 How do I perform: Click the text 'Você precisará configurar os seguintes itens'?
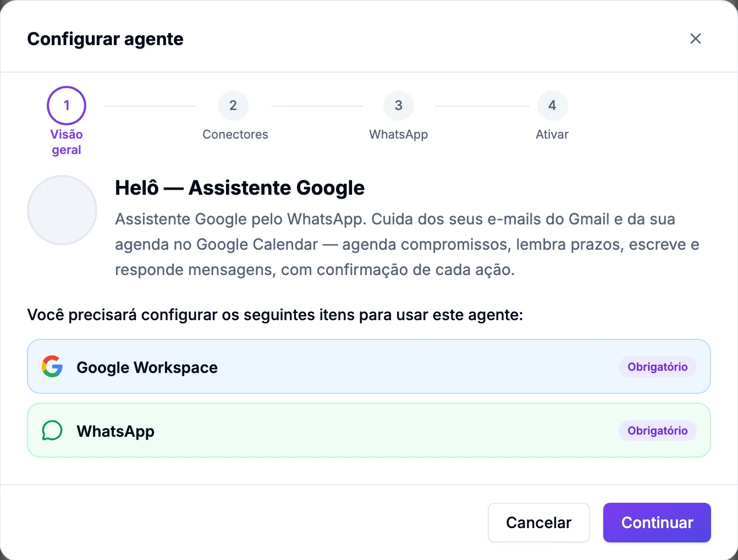tap(190, 315)
